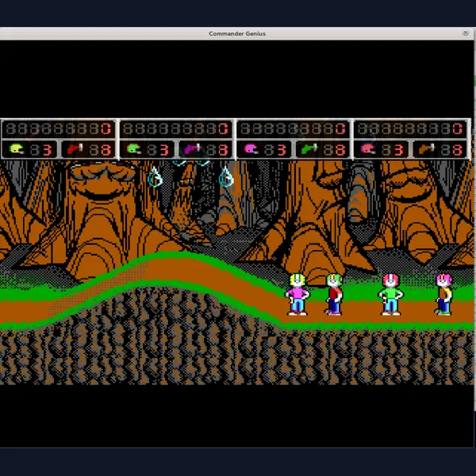Click the fourth player's score display

[x=410, y=129]
